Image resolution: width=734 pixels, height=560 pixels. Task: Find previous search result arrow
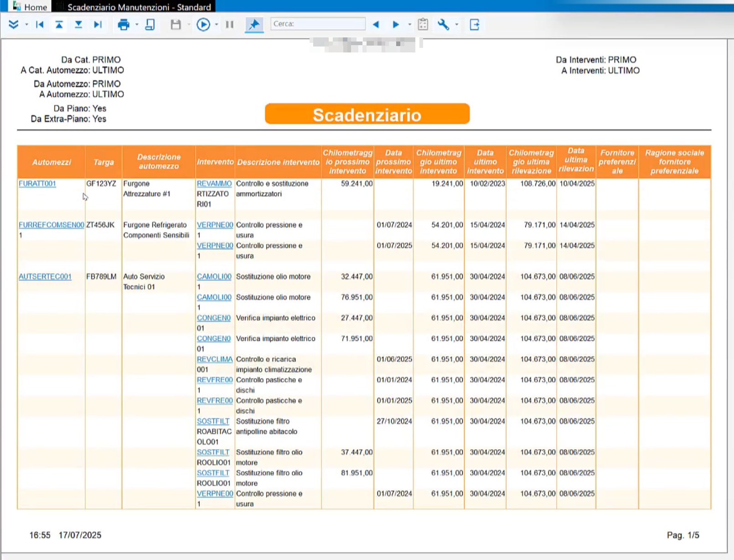[x=376, y=25]
